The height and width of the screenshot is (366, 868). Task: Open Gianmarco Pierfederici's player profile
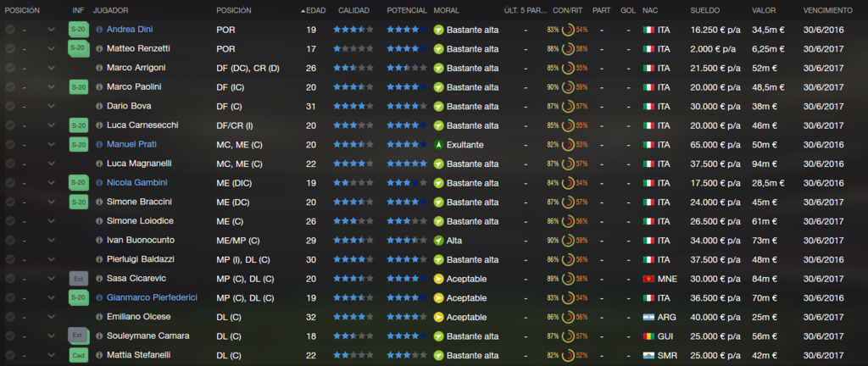point(152,297)
